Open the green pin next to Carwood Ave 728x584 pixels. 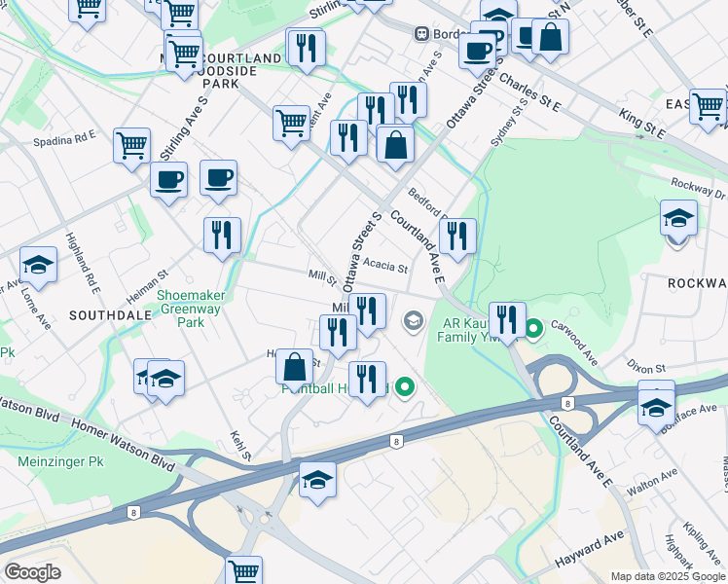point(533,329)
